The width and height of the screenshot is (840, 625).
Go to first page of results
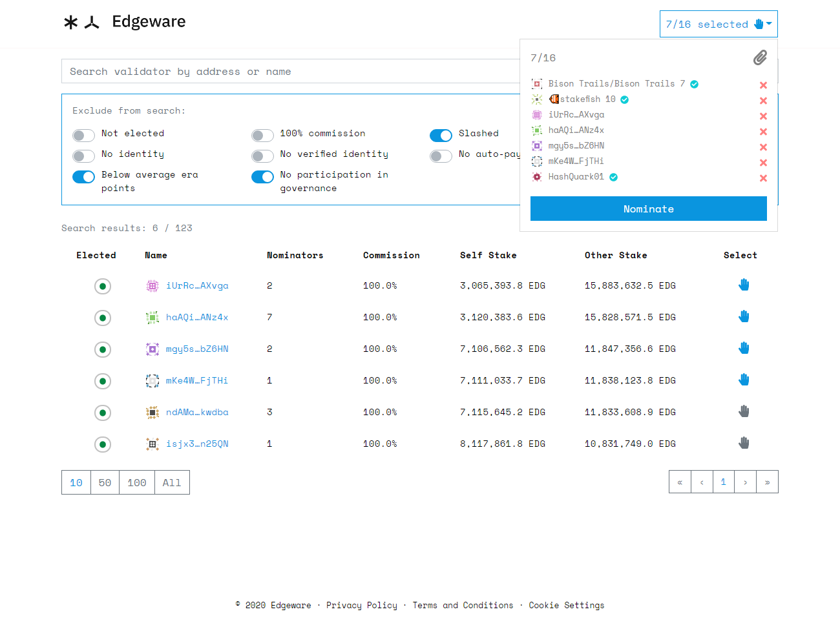point(680,482)
